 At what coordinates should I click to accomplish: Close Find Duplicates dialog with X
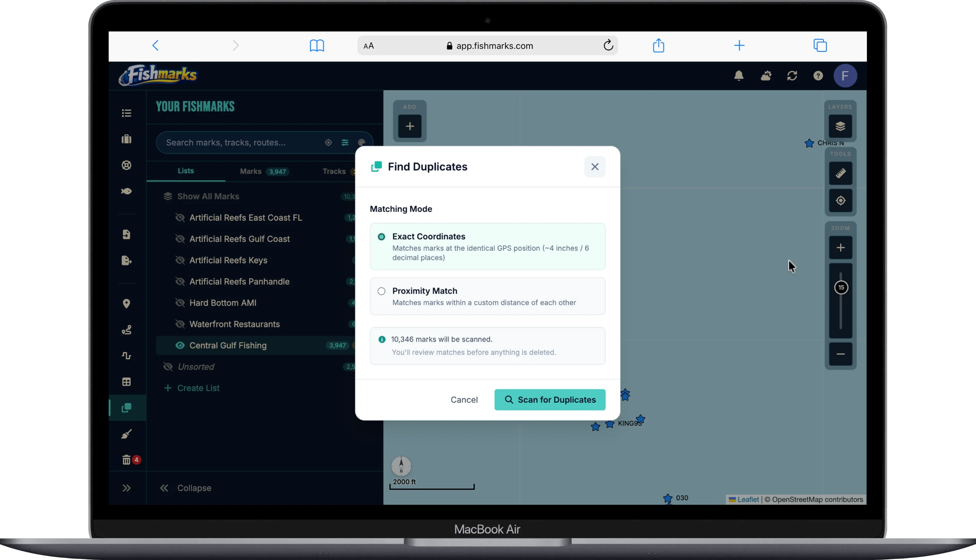pyautogui.click(x=595, y=167)
